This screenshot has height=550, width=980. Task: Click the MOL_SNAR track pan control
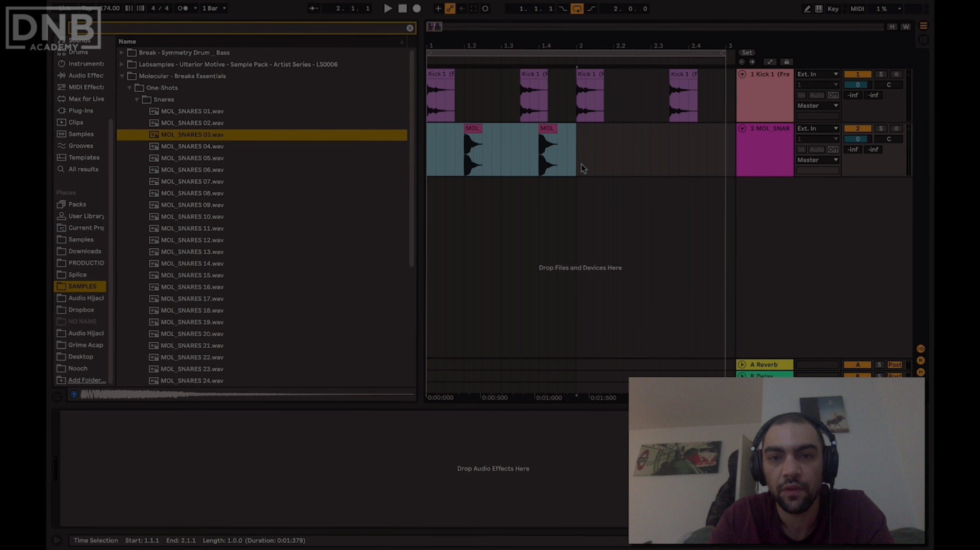889,139
